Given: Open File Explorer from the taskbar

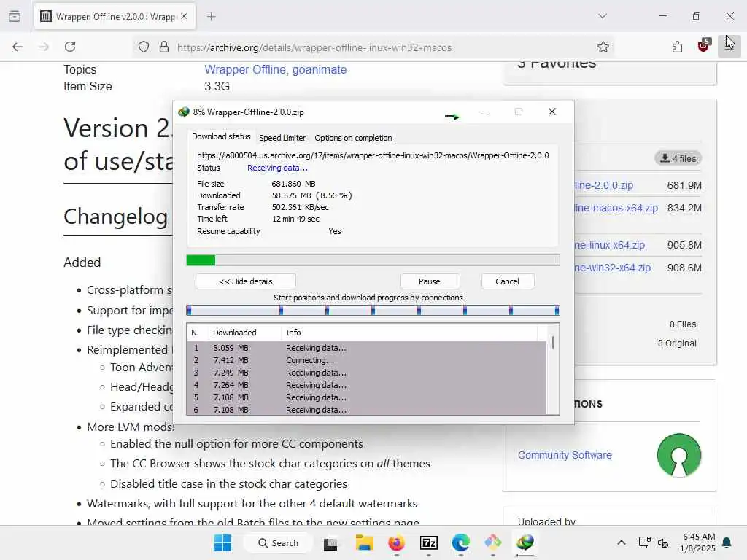Looking at the screenshot, I should 365,542.
